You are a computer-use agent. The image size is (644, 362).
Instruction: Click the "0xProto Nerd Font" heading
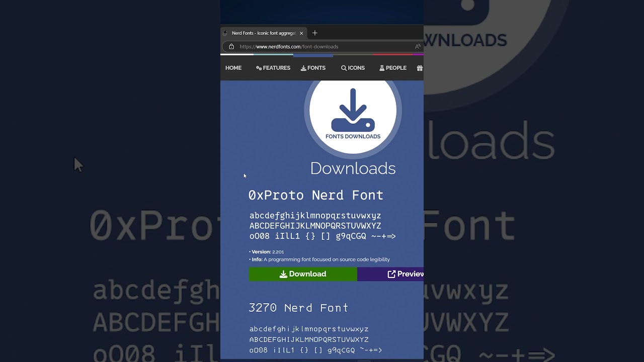316,195
